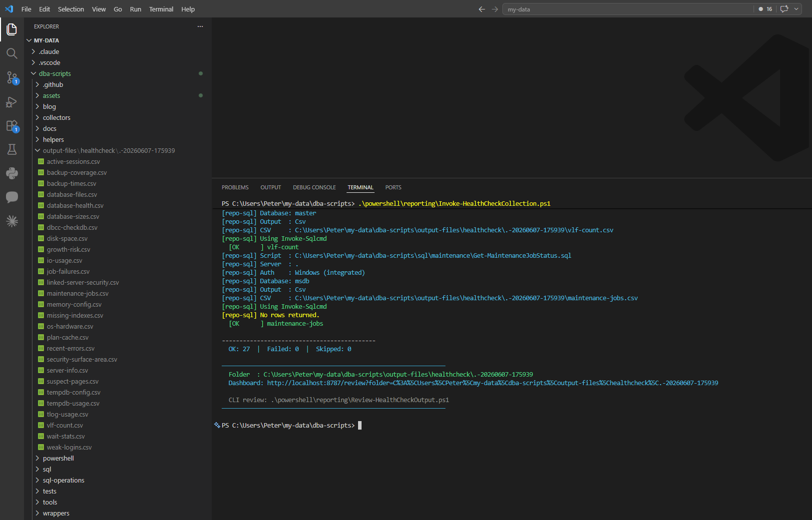Open the Extensions view icon

point(12,126)
